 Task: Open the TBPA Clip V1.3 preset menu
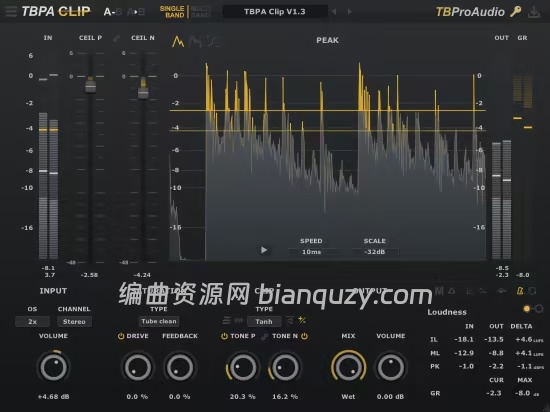coord(275,12)
